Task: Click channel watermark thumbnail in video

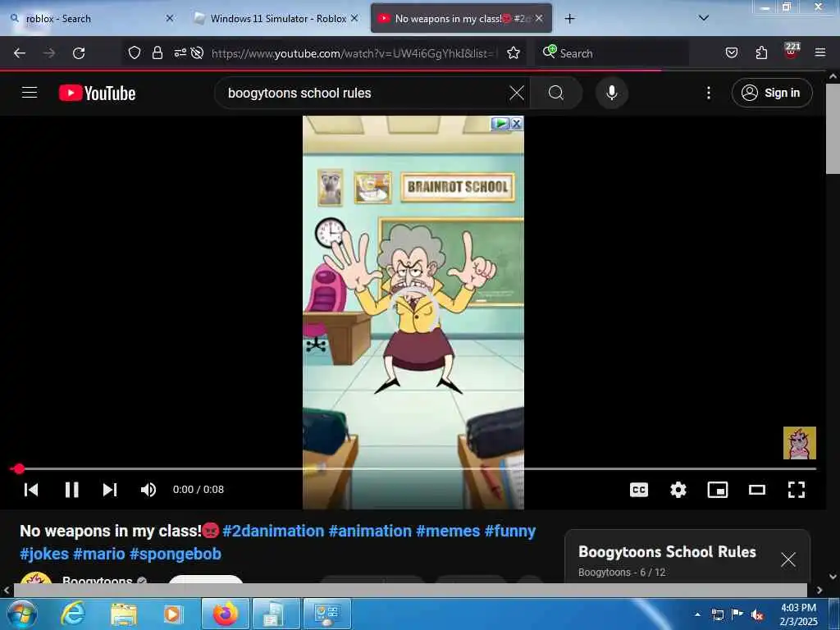Action: (799, 442)
